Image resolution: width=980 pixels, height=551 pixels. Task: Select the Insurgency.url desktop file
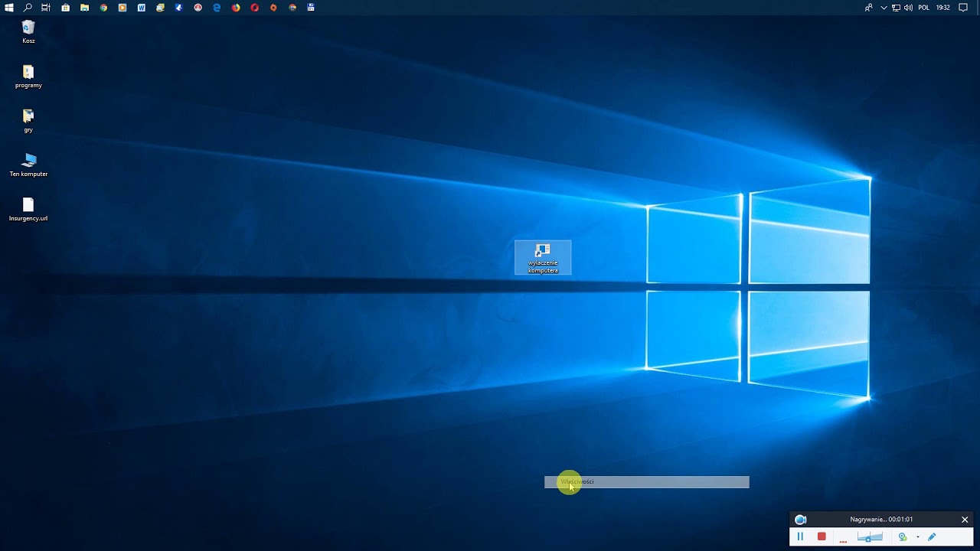coord(28,210)
